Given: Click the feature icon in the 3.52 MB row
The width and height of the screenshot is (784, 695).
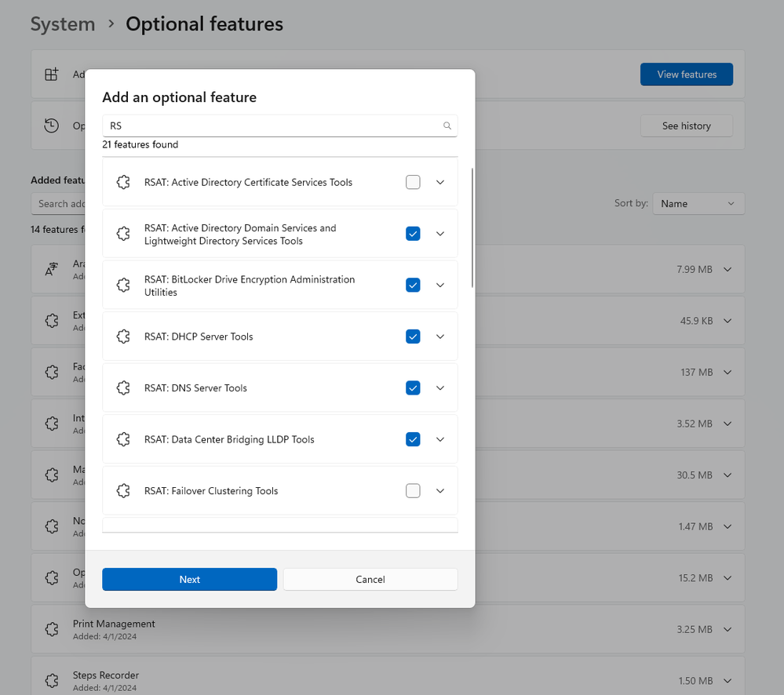Looking at the screenshot, I should click(x=52, y=424).
